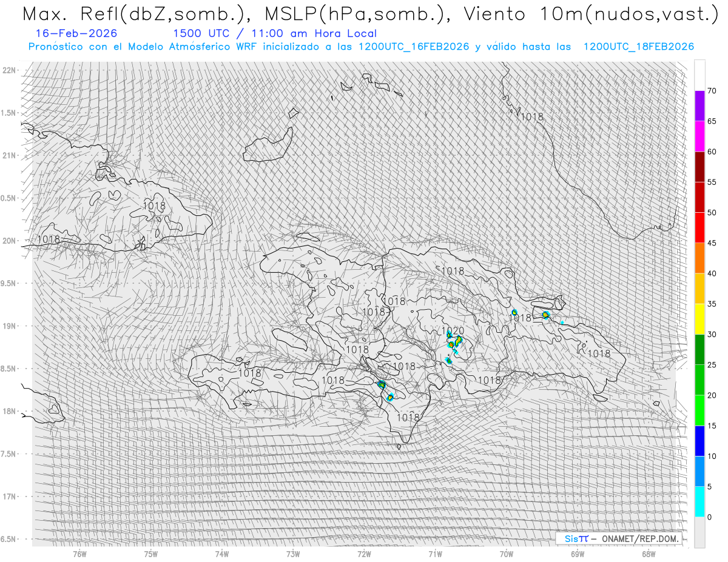The height and width of the screenshot is (562, 728).
Task: Select the light blue 5–10 dBZ swatch
Action: (x=699, y=471)
